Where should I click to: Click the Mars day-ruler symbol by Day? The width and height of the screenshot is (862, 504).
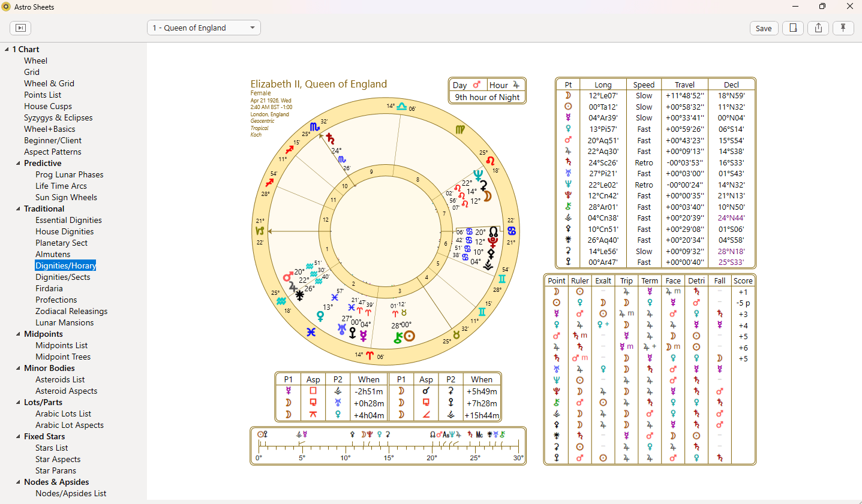(x=477, y=85)
